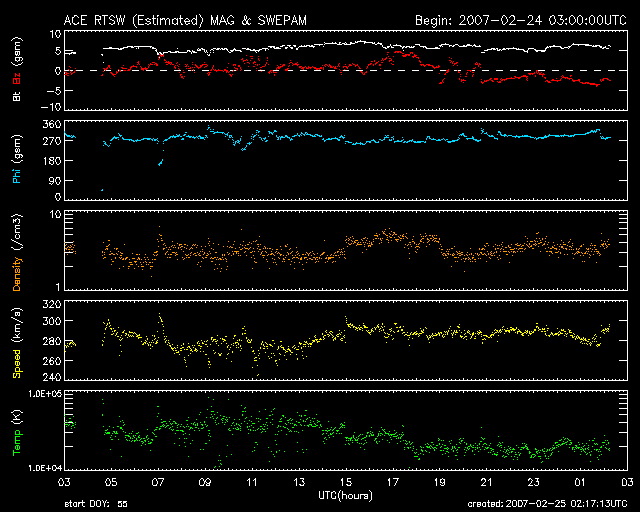
Task: Click the '(/cm3)' density unit label
Action: (x=18, y=233)
